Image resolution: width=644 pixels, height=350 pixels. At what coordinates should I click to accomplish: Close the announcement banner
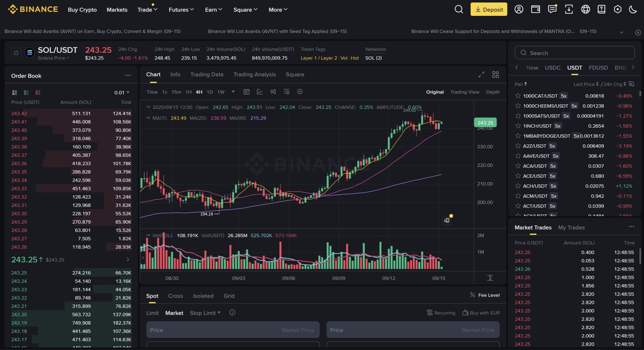[638, 32]
